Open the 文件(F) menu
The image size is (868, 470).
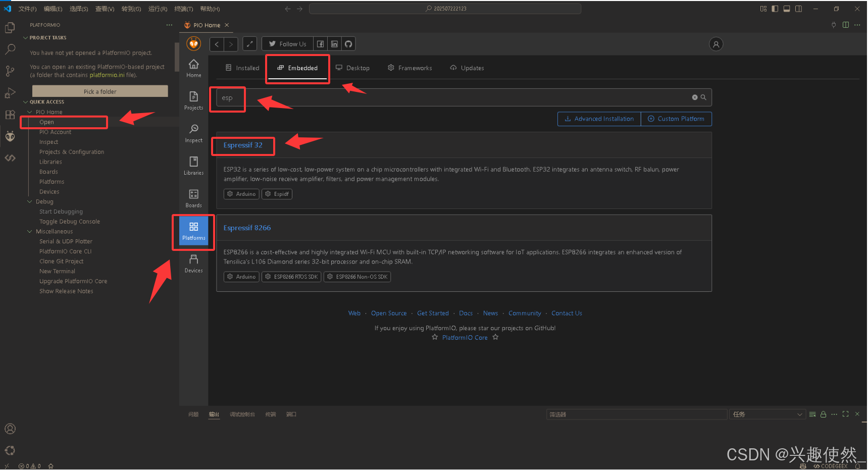[x=27, y=9]
